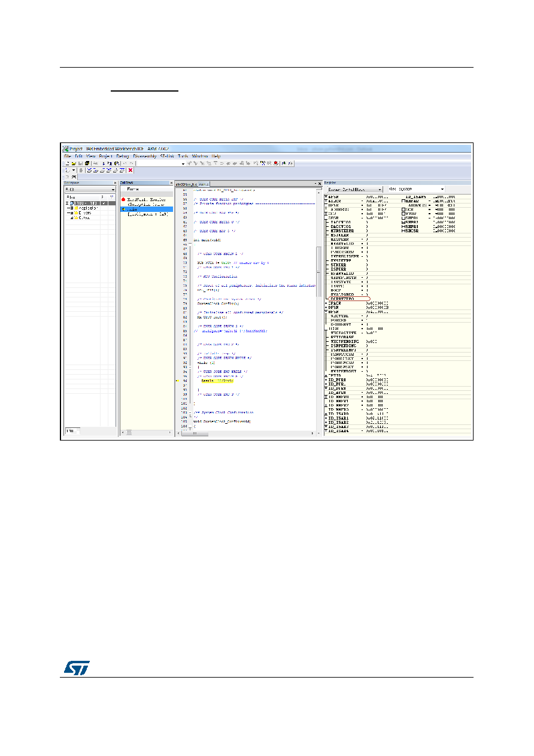Click the VECTPENDING field in the register list
Screen dimensions: 534x756
click(345, 341)
